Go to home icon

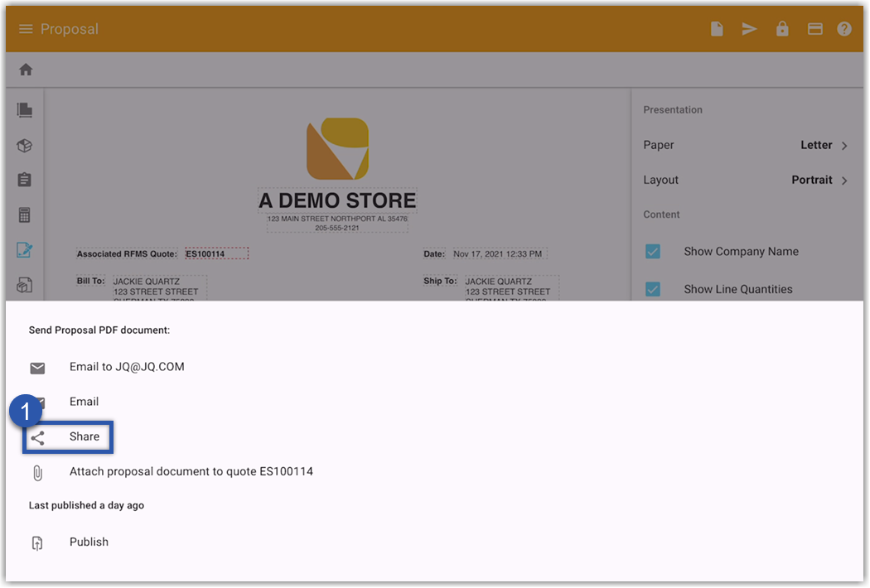(26, 70)
